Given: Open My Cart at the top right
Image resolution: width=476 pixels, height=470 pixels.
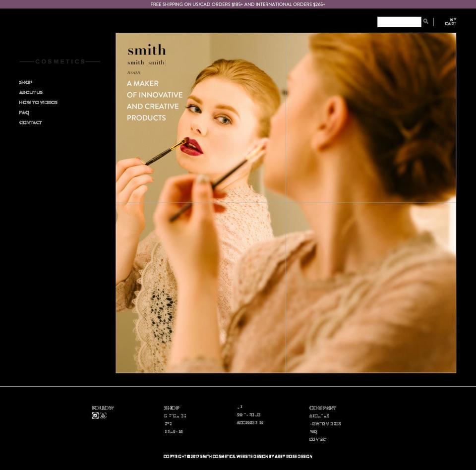Looking at the screenshot, I should (451, 21).
